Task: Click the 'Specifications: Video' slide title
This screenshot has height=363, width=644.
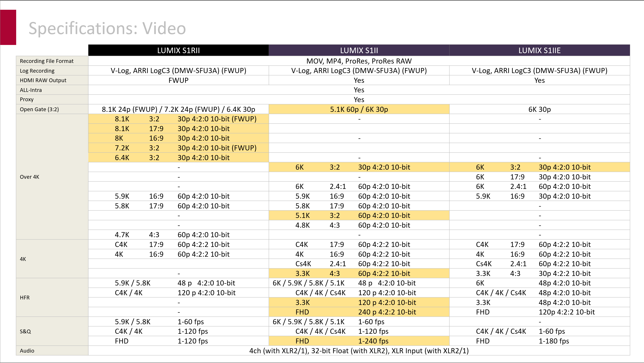Action: tap(107, 28)
